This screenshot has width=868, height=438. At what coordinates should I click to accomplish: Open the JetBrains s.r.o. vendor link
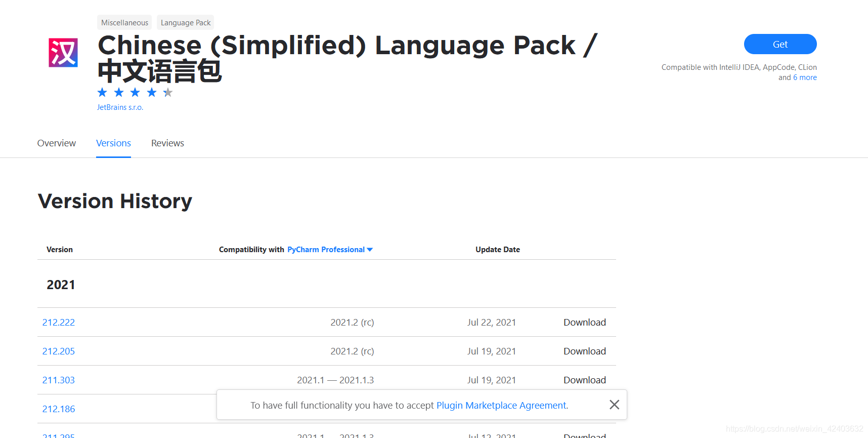pos(120,107)
